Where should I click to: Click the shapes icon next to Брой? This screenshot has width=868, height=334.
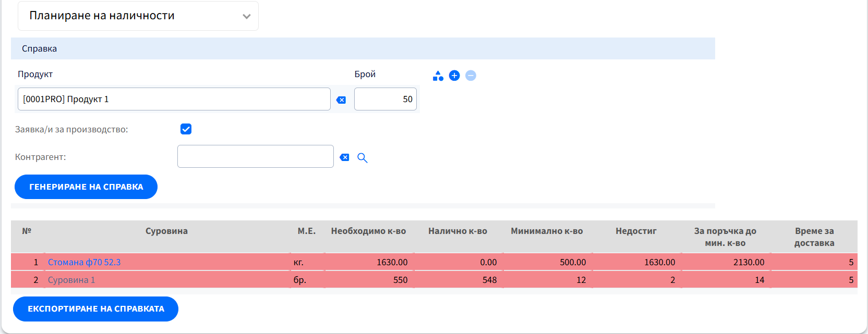pyautogui.click(x=438, y=76)
